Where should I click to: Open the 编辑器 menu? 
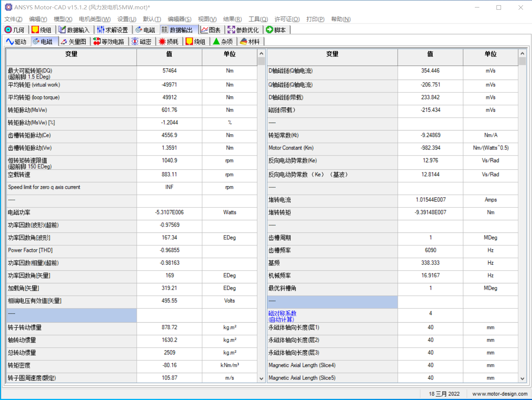(x=179, y=19)
